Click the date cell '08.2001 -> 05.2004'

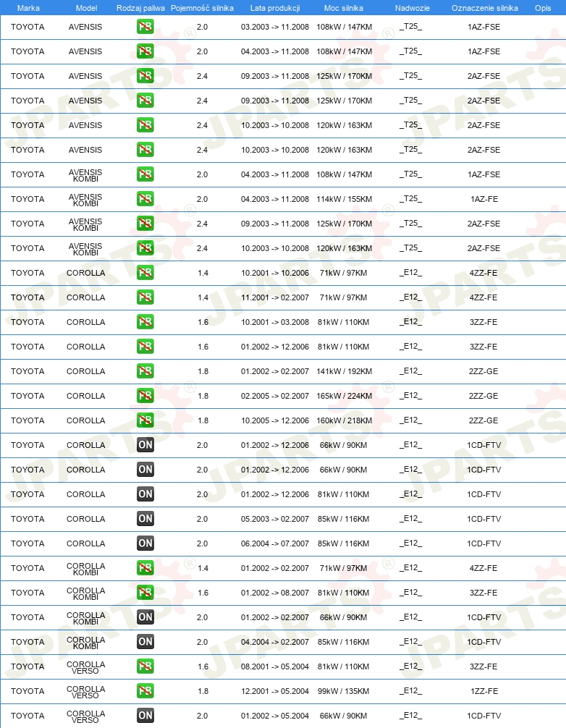(x=275, y=666)
